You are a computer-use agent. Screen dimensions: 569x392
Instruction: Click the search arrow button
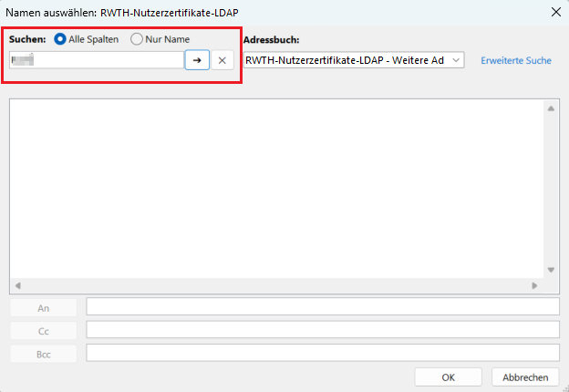tap(197, 60)
